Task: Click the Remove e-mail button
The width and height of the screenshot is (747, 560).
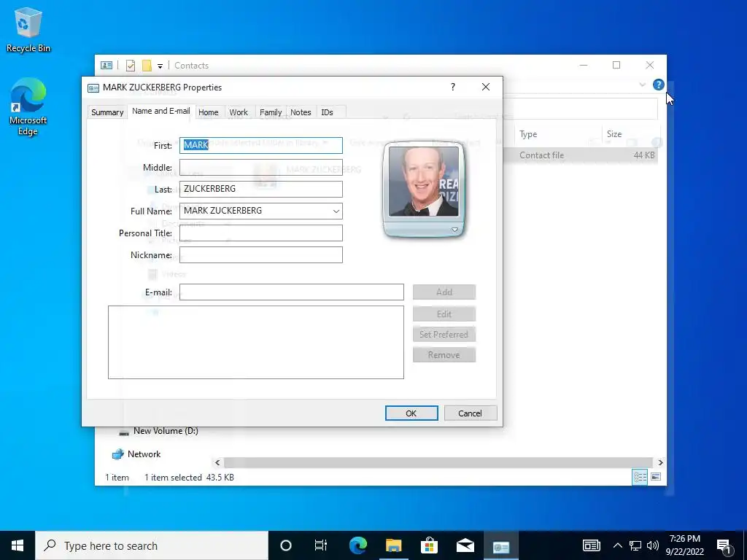Action: click(444, 355)
